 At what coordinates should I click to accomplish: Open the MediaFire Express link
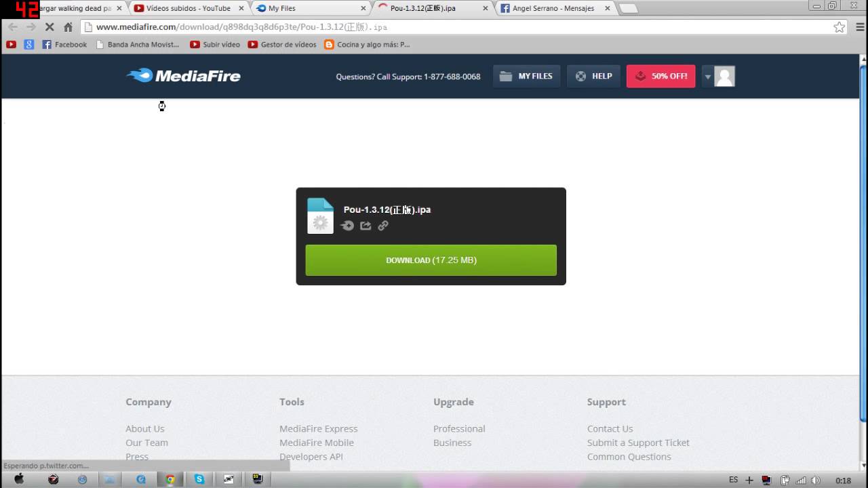click(x=318, y=428)
